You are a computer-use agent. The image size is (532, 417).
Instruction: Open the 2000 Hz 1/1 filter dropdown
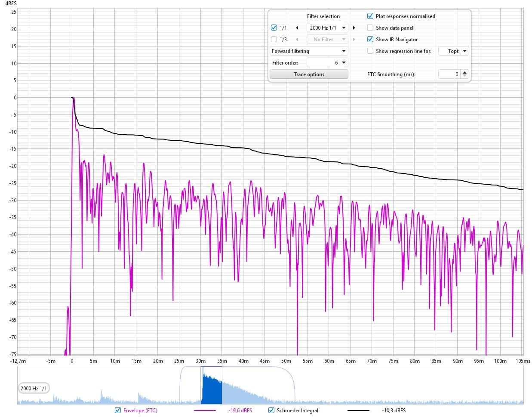(327, 28)
